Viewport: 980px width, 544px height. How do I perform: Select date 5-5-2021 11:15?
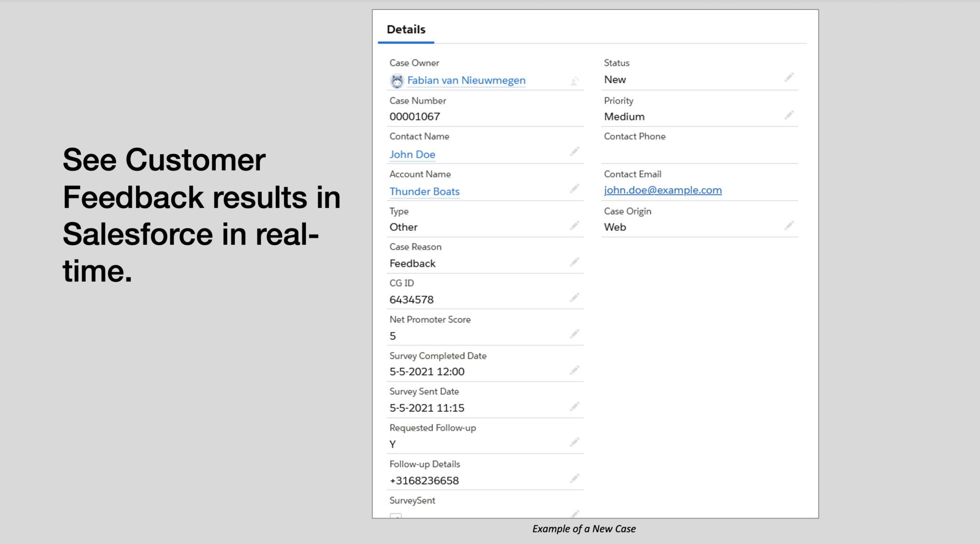pyautogui.click(x=427, y=408)
